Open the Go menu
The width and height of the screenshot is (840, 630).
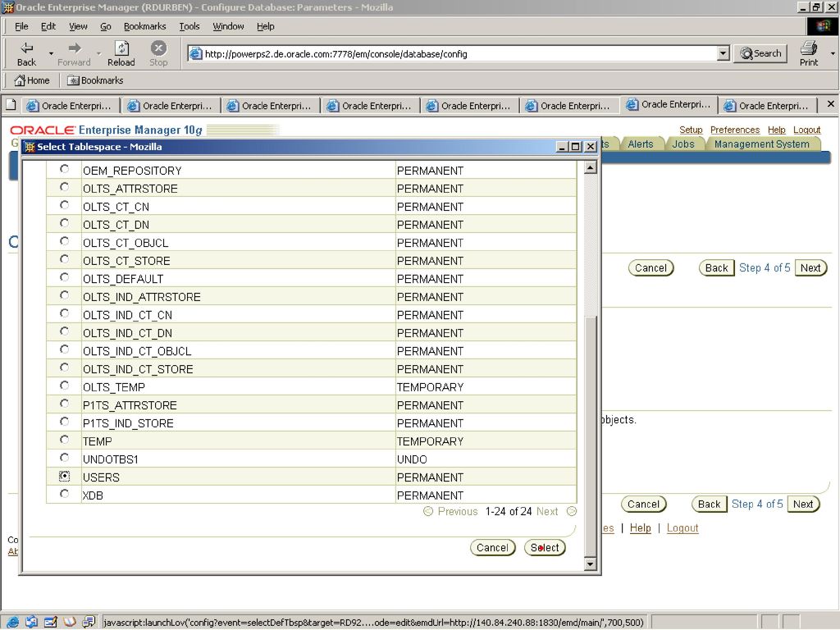tap(106, 26)
